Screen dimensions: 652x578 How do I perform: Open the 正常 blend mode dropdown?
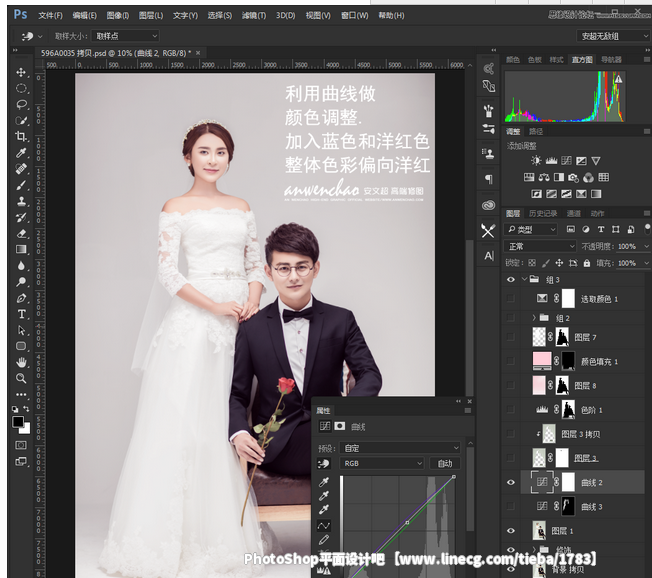(x=541, y=246)
